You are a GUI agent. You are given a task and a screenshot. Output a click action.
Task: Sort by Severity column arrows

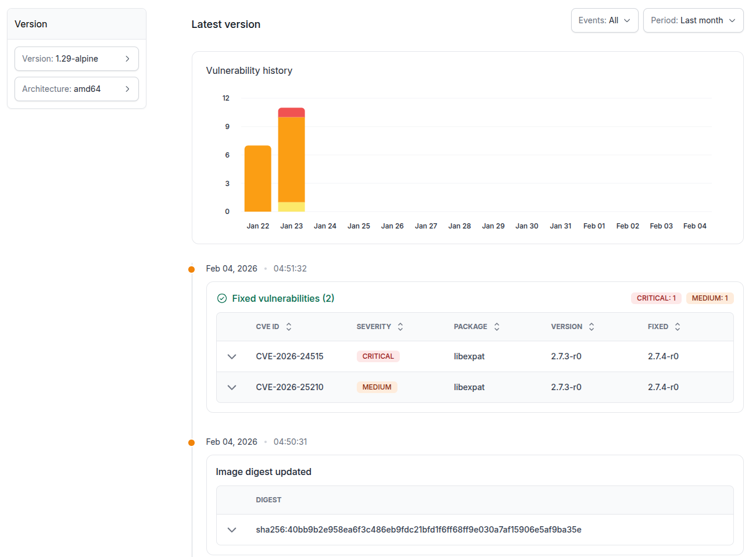[400, 327]
